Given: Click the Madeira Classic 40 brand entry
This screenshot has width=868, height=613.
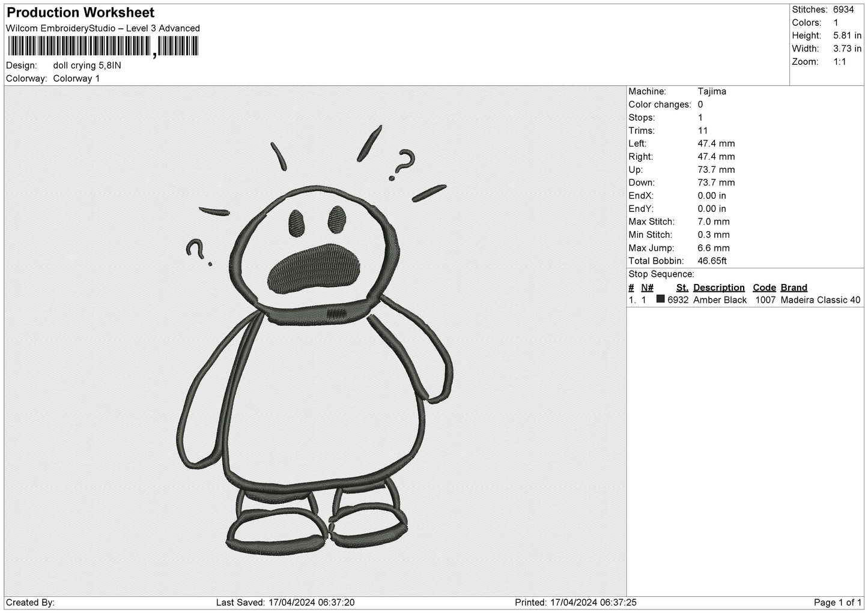Looking at the screenshot, I should tap(820, 300).
